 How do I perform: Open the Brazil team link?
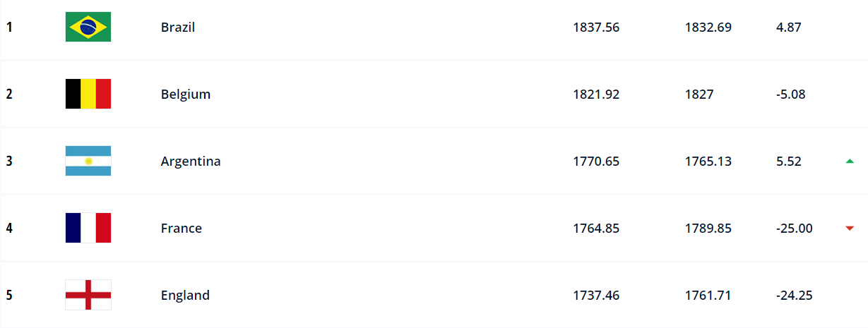tap(178, 28)
